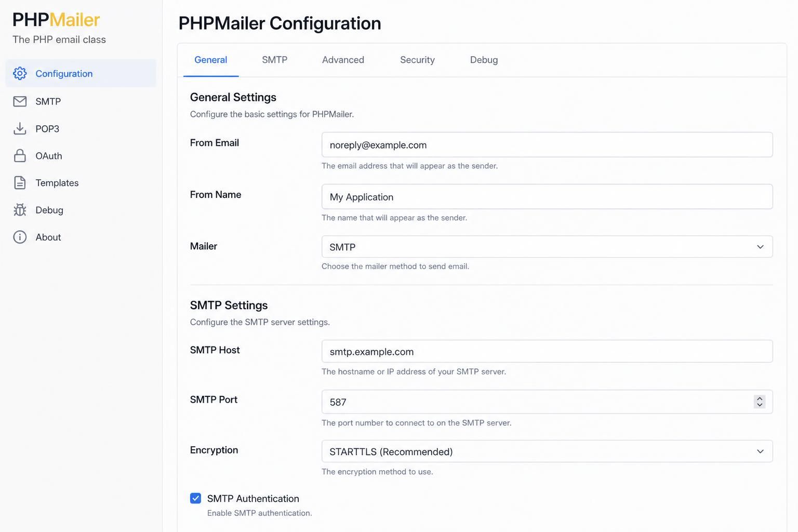Click 'Enable SMTP authentication.' helper text
This screenshot has width=798, height=532.
(x=260, y=513)
